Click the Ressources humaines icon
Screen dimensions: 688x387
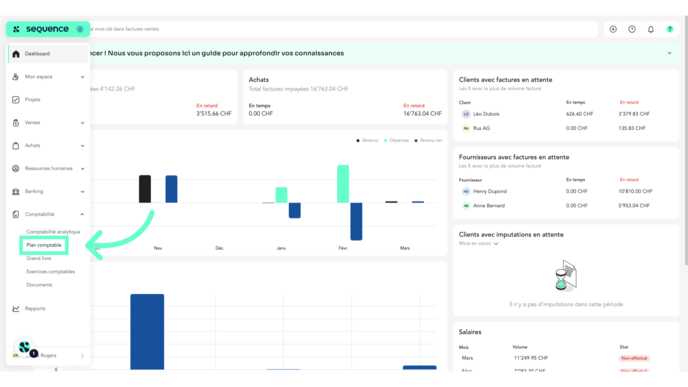pyautogui.click(x=16, y=168)
